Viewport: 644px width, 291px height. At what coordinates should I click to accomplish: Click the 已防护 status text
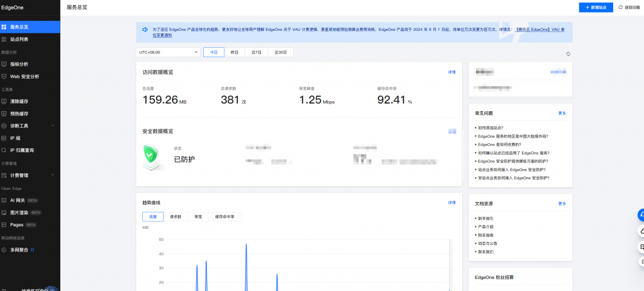click(x=184, y=159)
